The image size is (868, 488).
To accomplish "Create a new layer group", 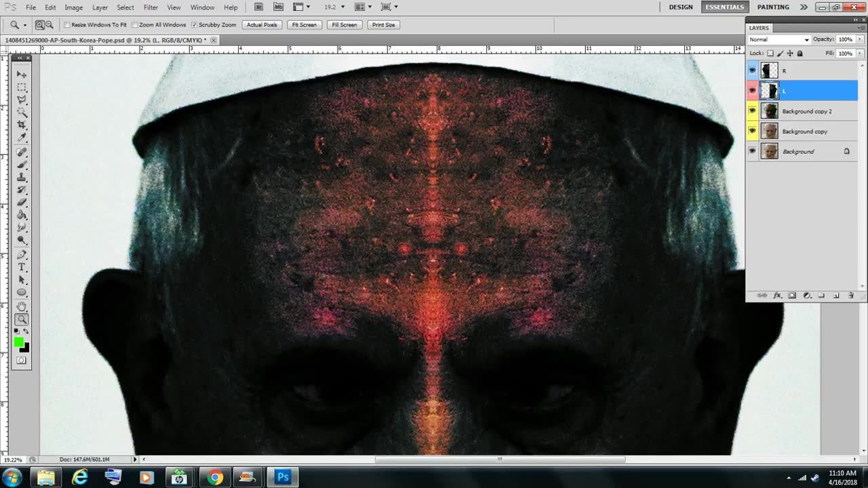I will pos(821,296).
